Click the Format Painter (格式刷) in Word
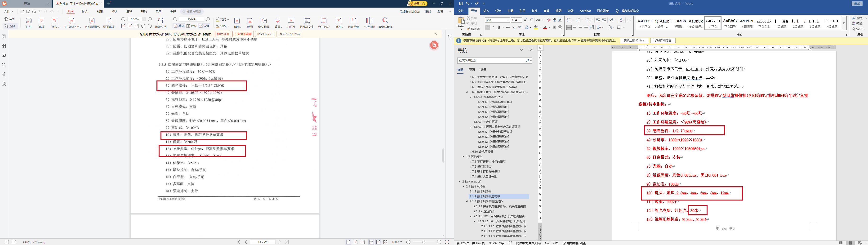Screen dimensions: 868x245 click(473, 29)
